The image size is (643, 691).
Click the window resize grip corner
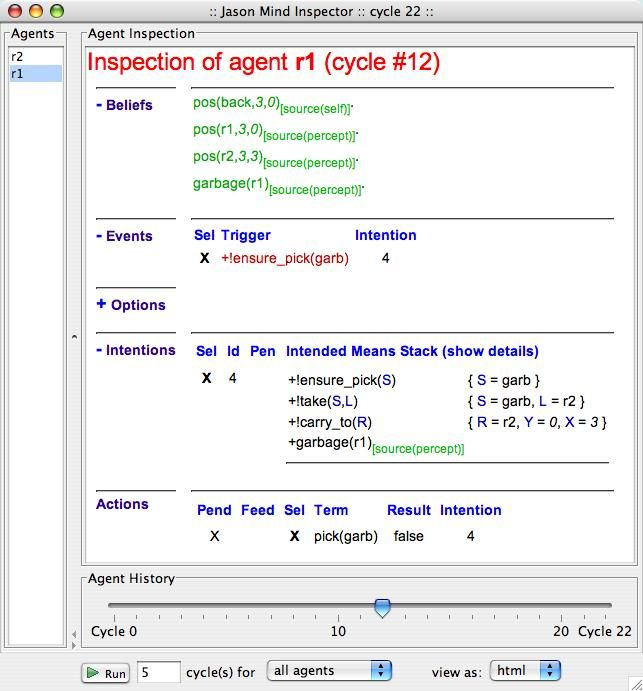[636, 684]
